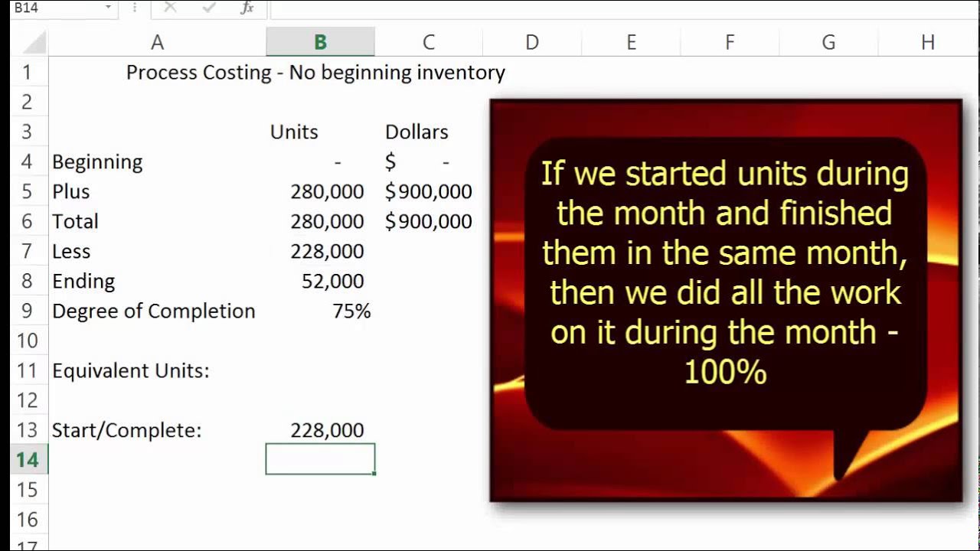
Task: Click cell B5 with 280,000 in Plus row
Action: (x=320, y=191)
